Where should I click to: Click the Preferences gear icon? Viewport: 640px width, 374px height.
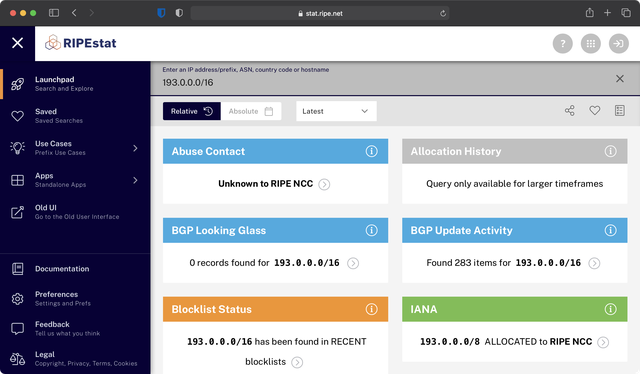coord(18,299)
